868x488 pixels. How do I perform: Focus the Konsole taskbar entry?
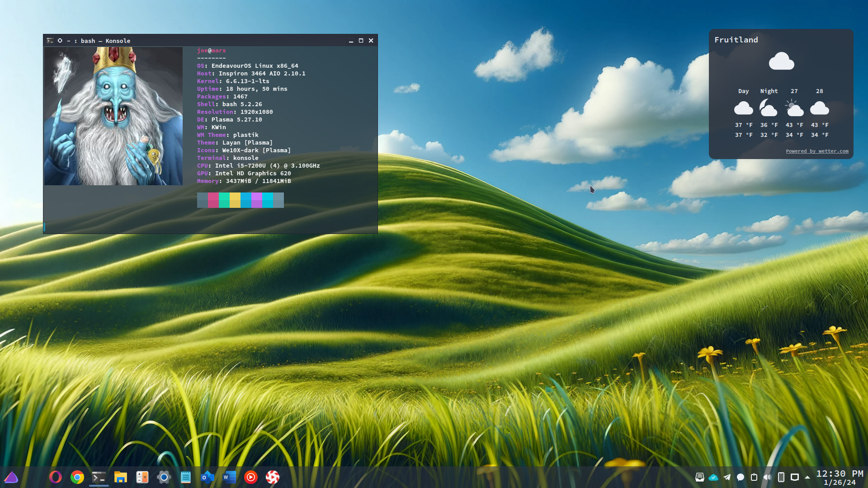point(99,477)
